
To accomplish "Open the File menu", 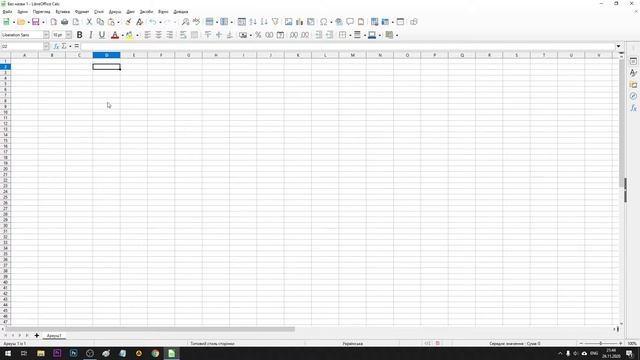I will (7, 12).
